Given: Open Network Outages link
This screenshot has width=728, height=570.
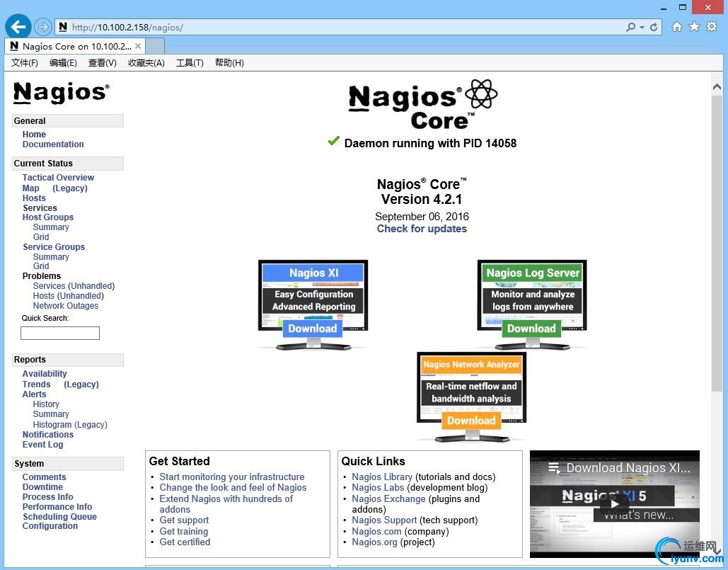Looking at the screenshot, I should click(66, 306).
